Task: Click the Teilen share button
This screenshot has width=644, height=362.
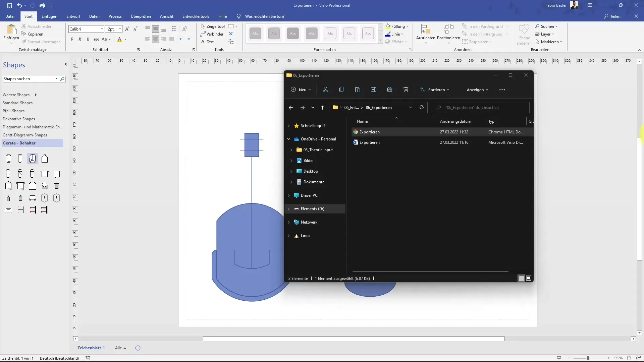Action: tap(612, 16)
